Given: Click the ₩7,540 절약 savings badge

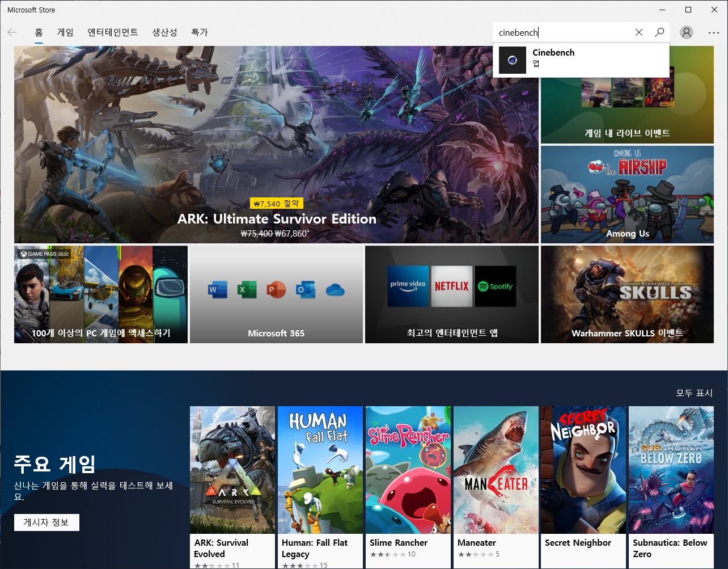Looking at the screenshot, I should (277, 204).
